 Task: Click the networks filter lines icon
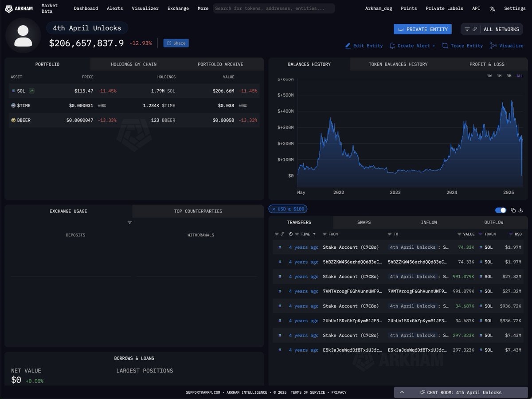[467, 29]
